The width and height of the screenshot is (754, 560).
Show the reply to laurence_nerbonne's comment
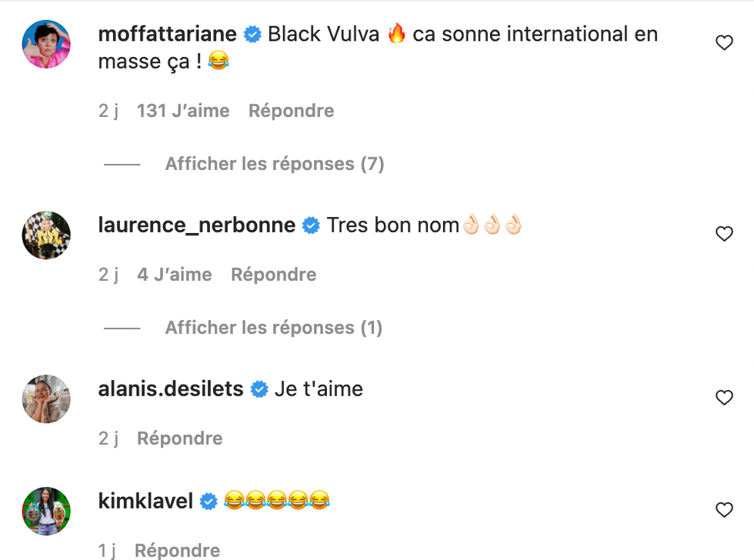point(272,327)
